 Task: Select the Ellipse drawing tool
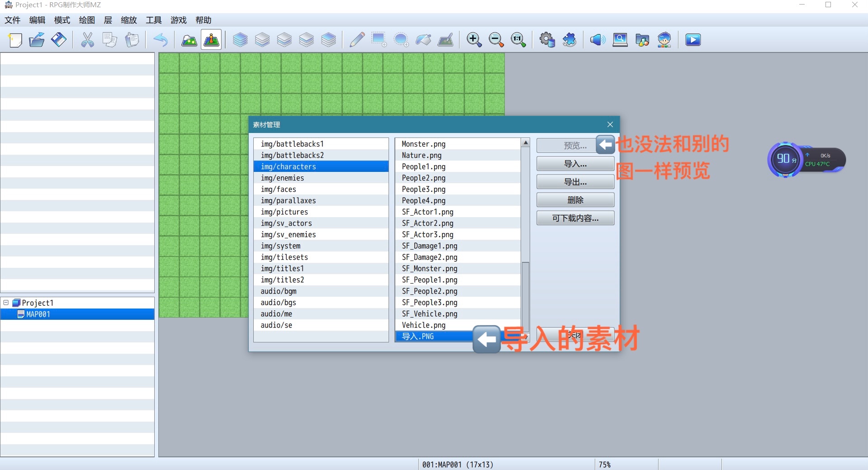(x=401, y=40)
